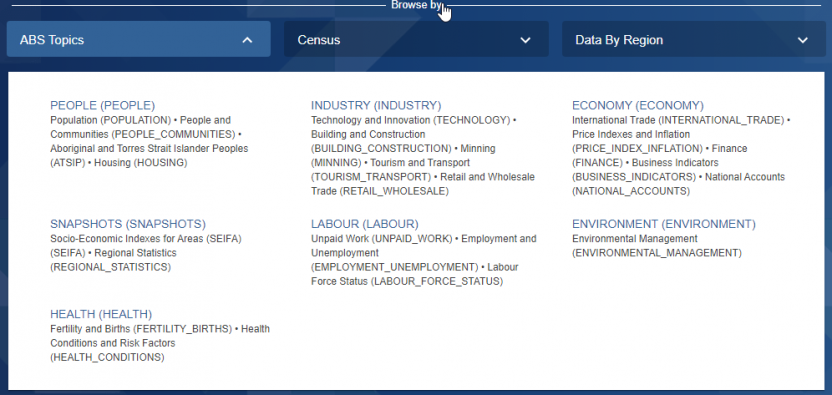Screen dimensions: 832x395
Task: Expand the Data By Region dropdown
Action: [694, 39]
